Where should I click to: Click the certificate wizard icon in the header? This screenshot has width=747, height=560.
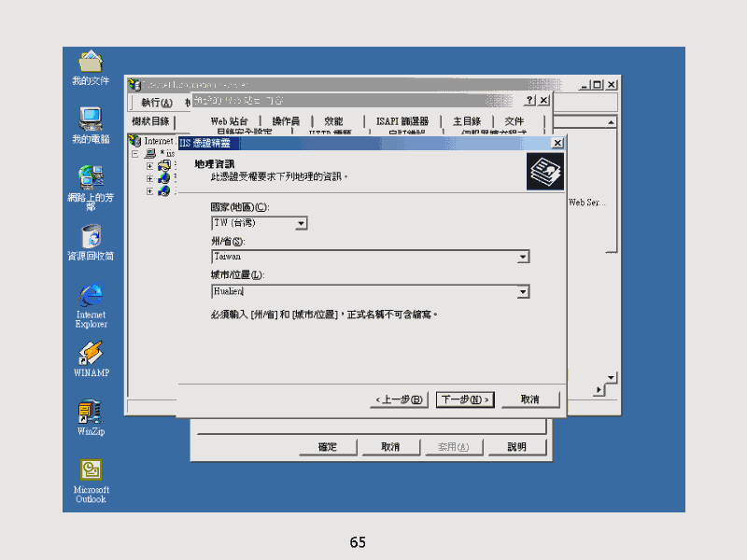click(545, 173)
